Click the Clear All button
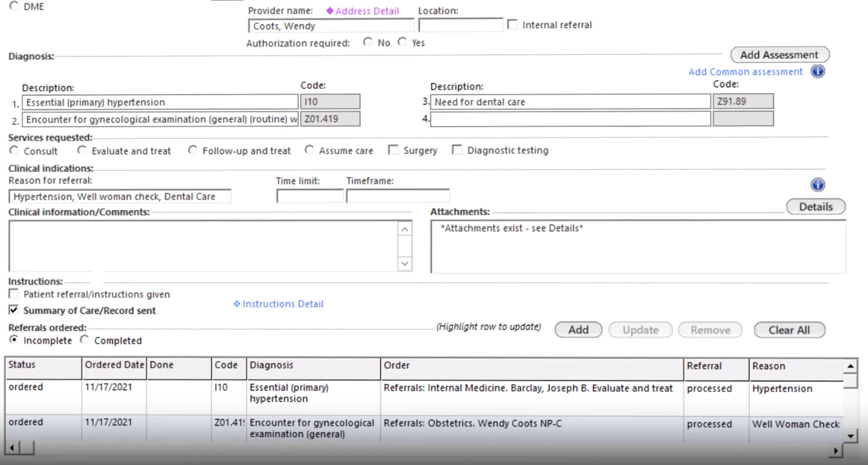This screenshot has height=465, width=868. tap(790, 330)
